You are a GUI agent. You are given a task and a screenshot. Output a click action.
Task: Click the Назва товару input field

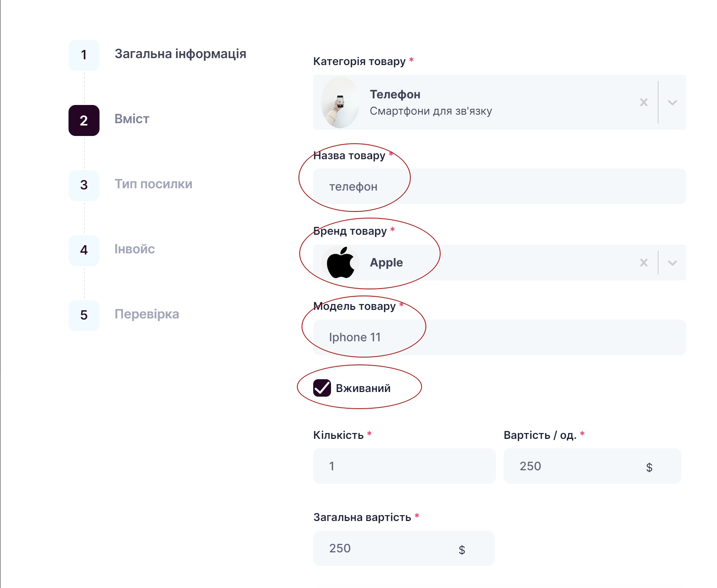point(499,186)
